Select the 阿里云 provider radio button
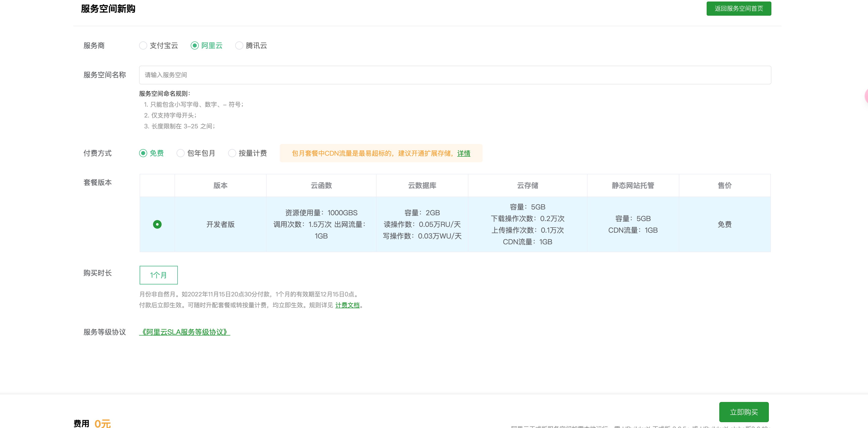 click(195, 45)
